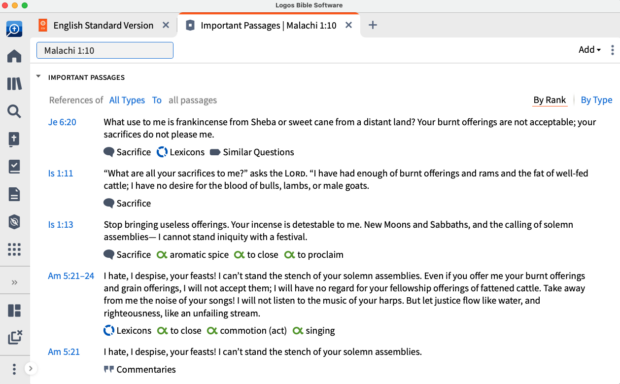Viewport: 620px width, 384px height.
Task: Click to close tag under Is 1:13
Action: [256, 255]
